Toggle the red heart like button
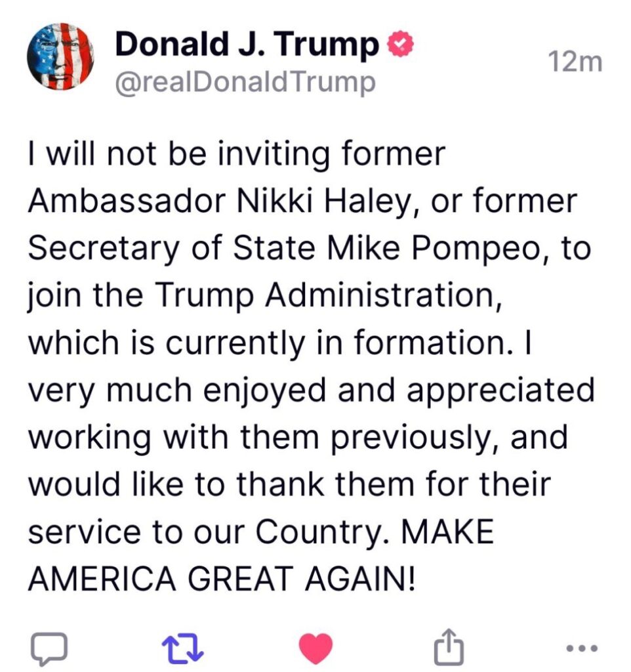The height and width of the screenshot is (672, 631). click(315, 648)
